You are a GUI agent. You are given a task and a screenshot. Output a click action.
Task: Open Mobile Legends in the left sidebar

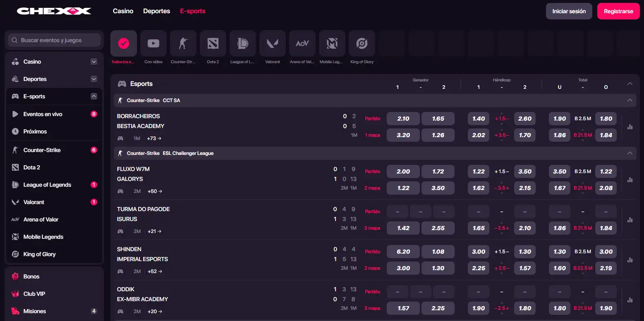pos(54,237)
